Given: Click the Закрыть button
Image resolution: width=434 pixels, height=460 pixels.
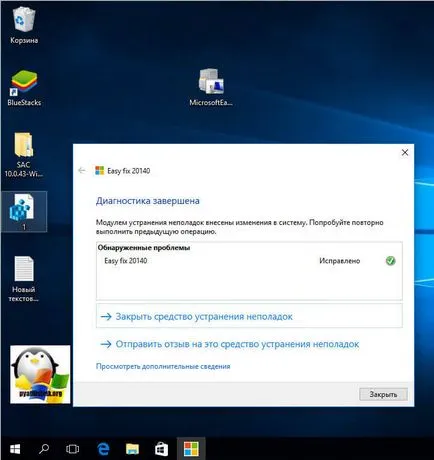Looking at the screenshot, I should [383, 394].
